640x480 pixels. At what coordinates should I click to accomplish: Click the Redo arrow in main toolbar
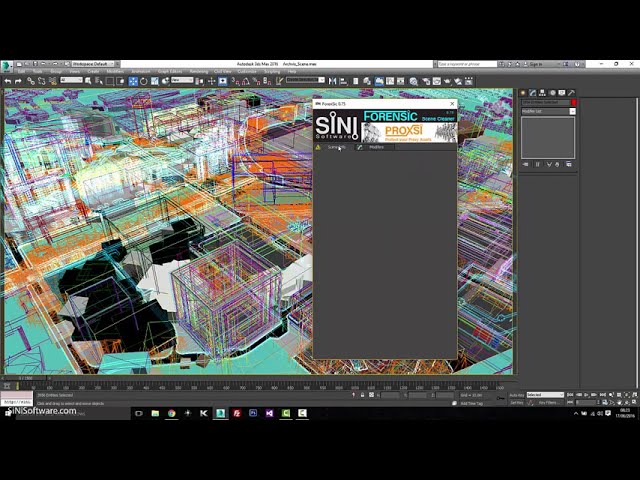tap(18, 81)
